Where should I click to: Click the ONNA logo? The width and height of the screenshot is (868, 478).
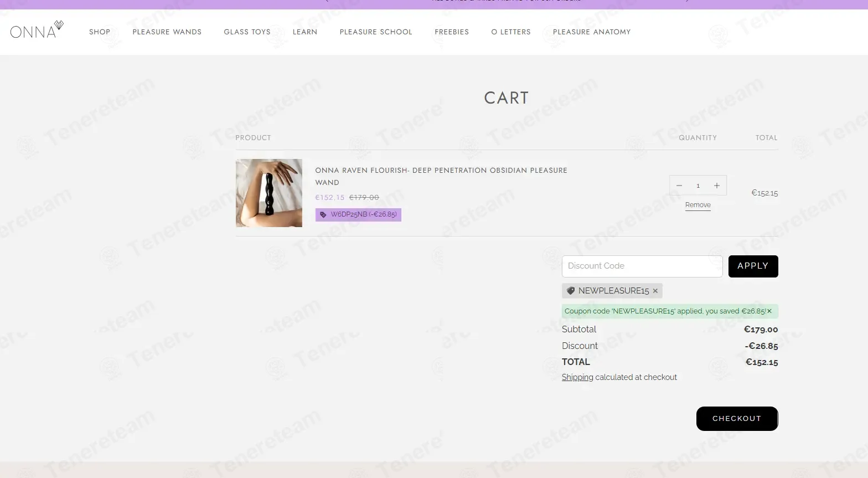click(37, 30)
